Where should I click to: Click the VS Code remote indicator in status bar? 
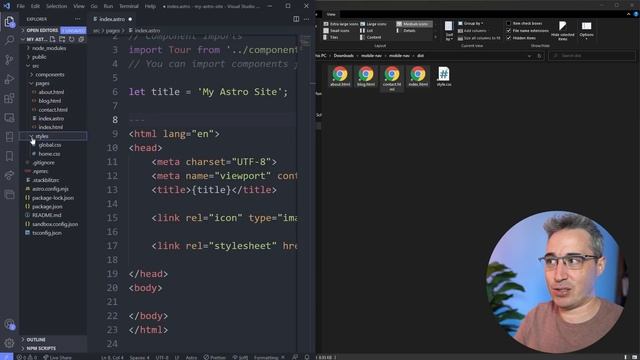pyautogui.click(x=7, y=357)
